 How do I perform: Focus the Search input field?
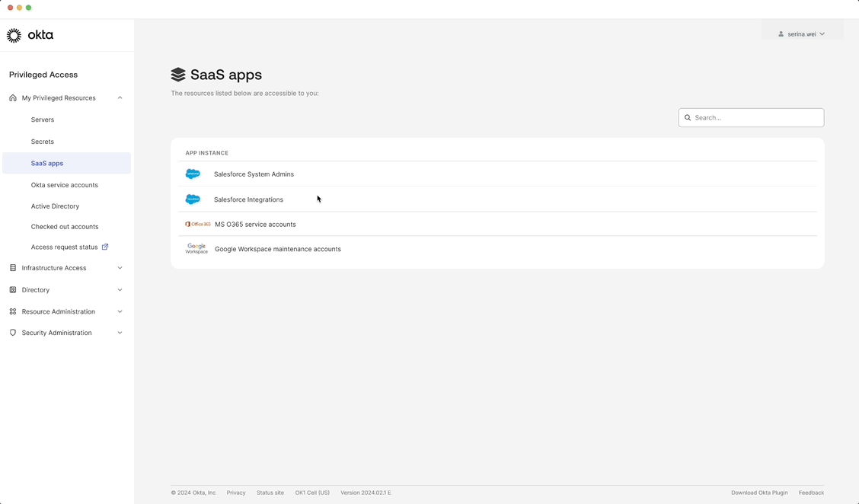click(x=751, y=118)
